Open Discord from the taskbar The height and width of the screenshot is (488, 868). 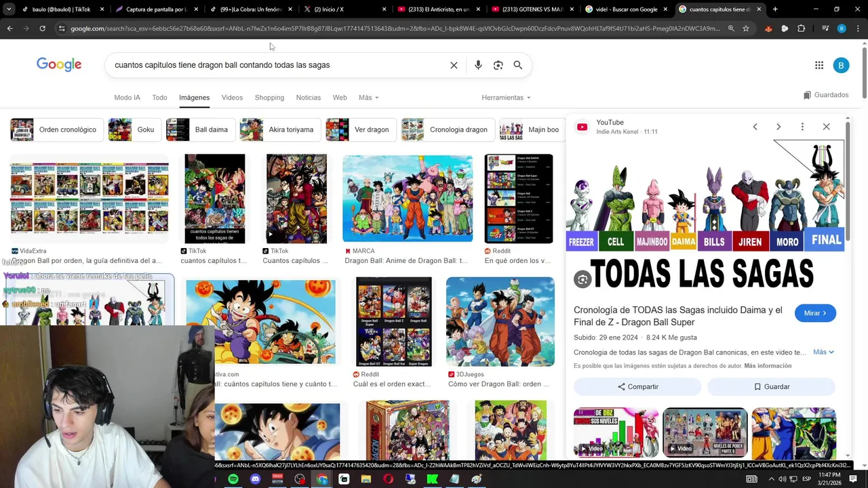[255, 479]
